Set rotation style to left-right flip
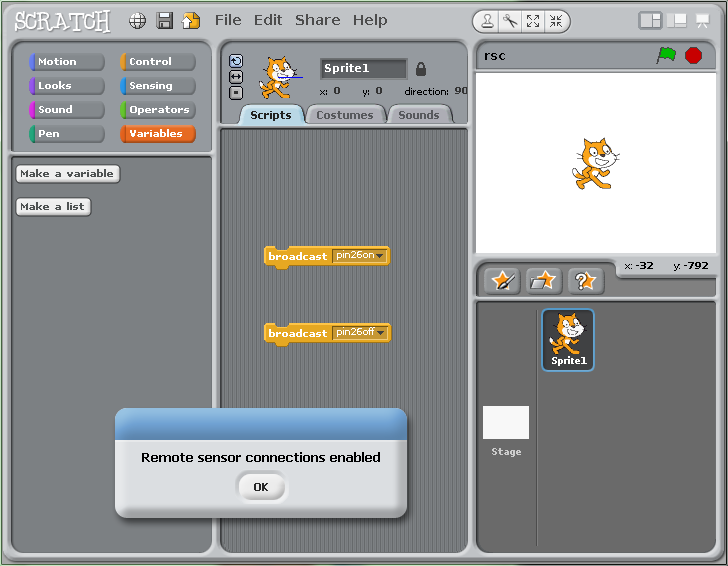Image resolution: width=728 pixels, height=566 pixels. pyautogui.click(x=236, y=77)
